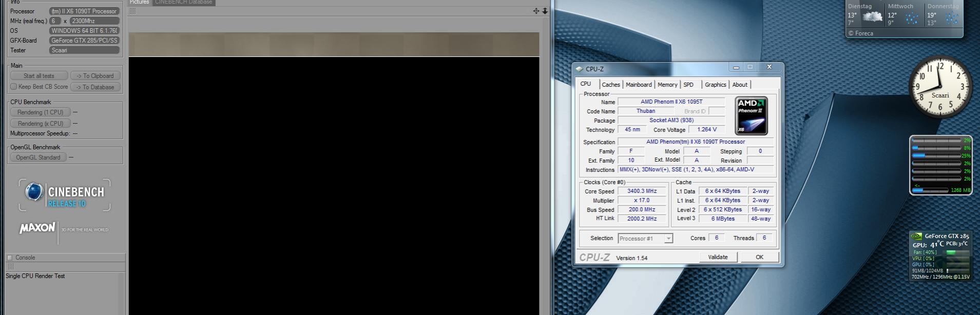Click the core count field showing 6
The width and height of the screenshot is (980, 315).
pos(55,21)
